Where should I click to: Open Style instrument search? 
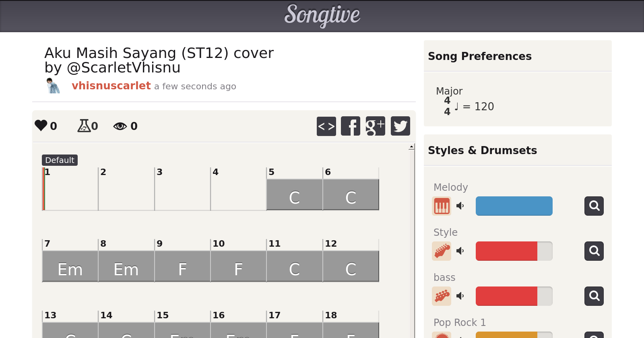point(594,251)
